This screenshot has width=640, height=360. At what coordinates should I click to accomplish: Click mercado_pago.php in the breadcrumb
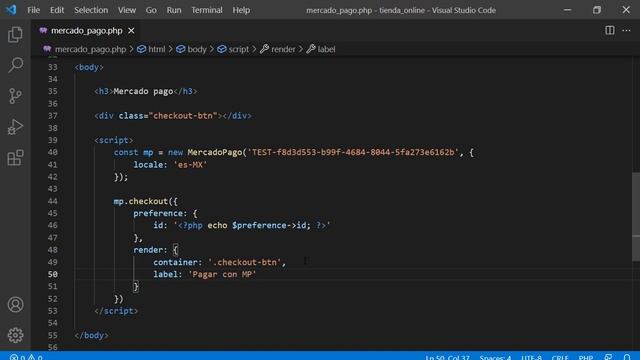(x=90, y=49)
